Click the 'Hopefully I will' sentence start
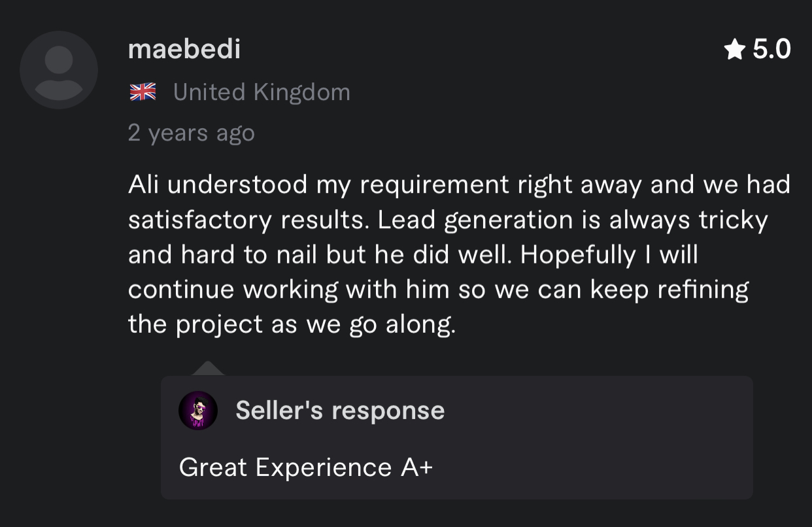812x527 pixels. 608,254
